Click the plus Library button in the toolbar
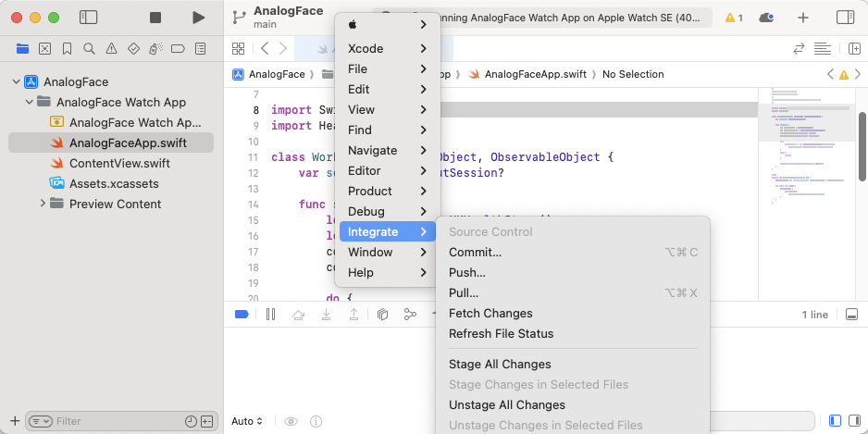The image size is (868, 434). coord(802,18)
